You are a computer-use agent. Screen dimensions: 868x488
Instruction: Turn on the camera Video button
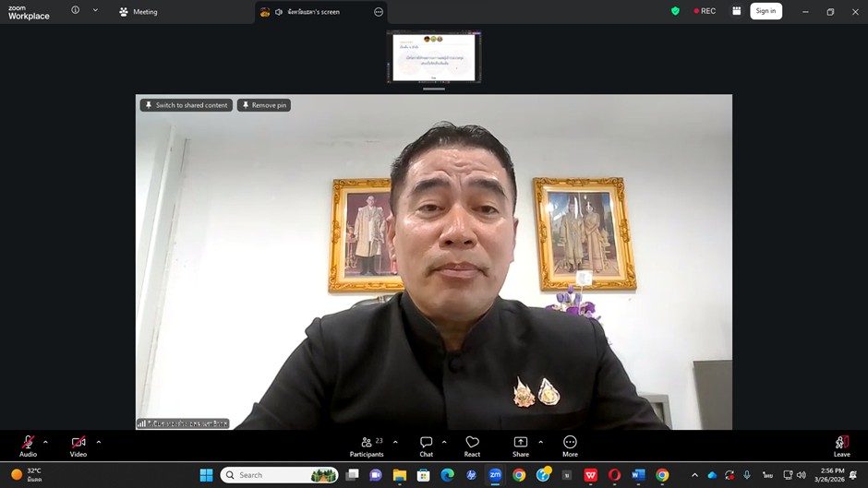pyautogui.click(x=78, y=445)
